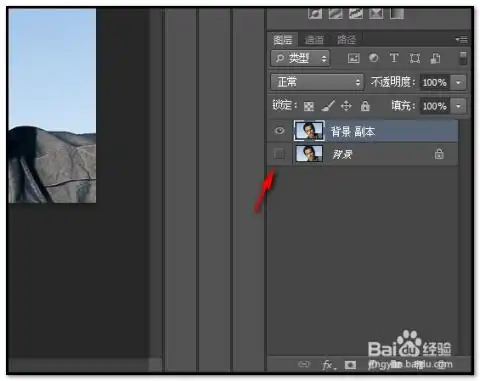Click the Selective Color adjustment icon
This screenshot has height=381, width=480.
pyautogui.click(x=376, y=13)
